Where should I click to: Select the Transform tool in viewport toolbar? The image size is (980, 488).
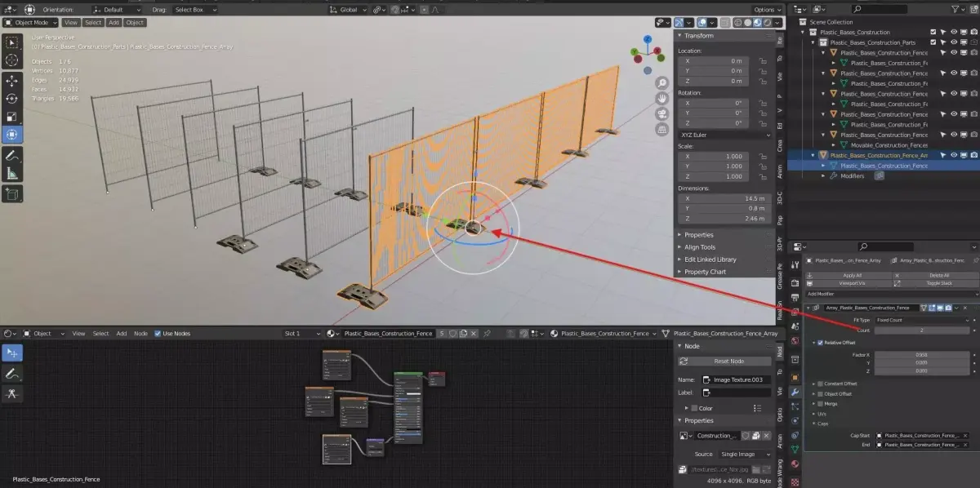12,135
